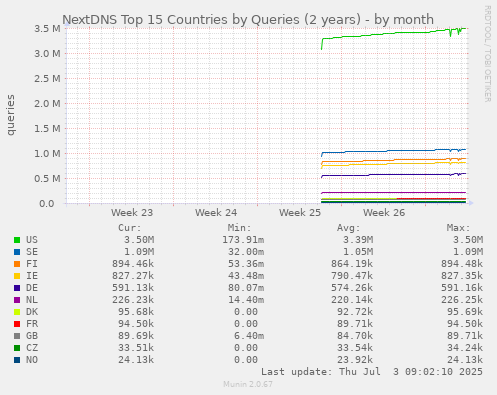Click the US average value '3.39M'

[x=358, y=240]
